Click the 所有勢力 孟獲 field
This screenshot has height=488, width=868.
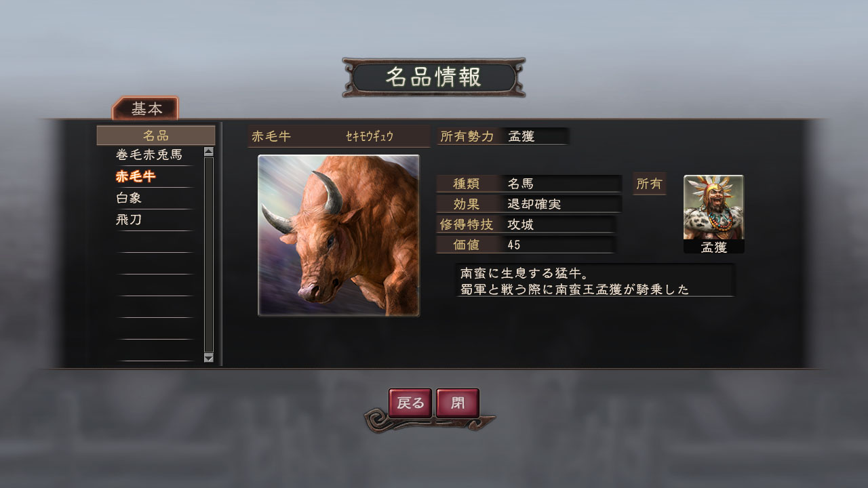point(502,136)
